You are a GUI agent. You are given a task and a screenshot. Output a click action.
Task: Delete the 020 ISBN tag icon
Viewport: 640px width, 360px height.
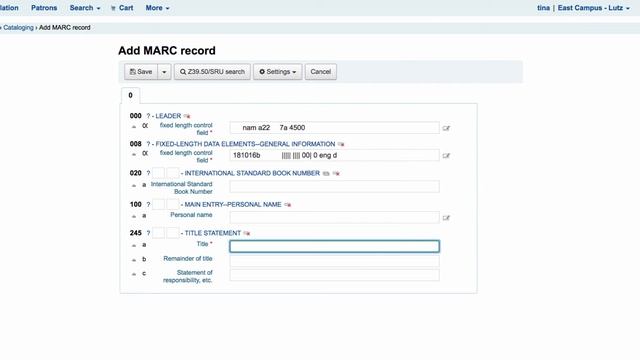pos(336,173)
